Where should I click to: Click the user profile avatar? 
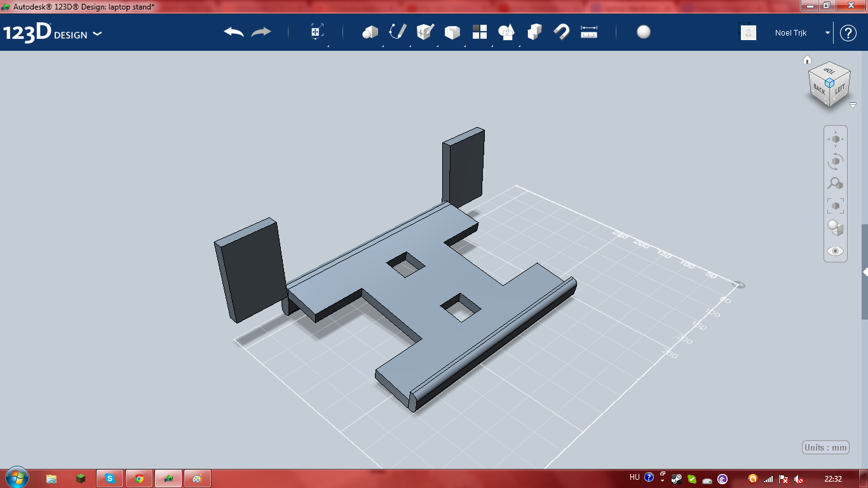pyautogui.click(x=749, y=33)
